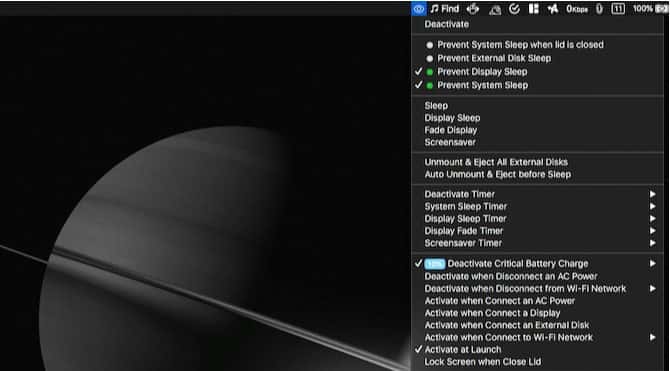Click the circular checkmark clock icon in menu bar
The height and width of the screenshot is (371, 670).
pos(514,9)
